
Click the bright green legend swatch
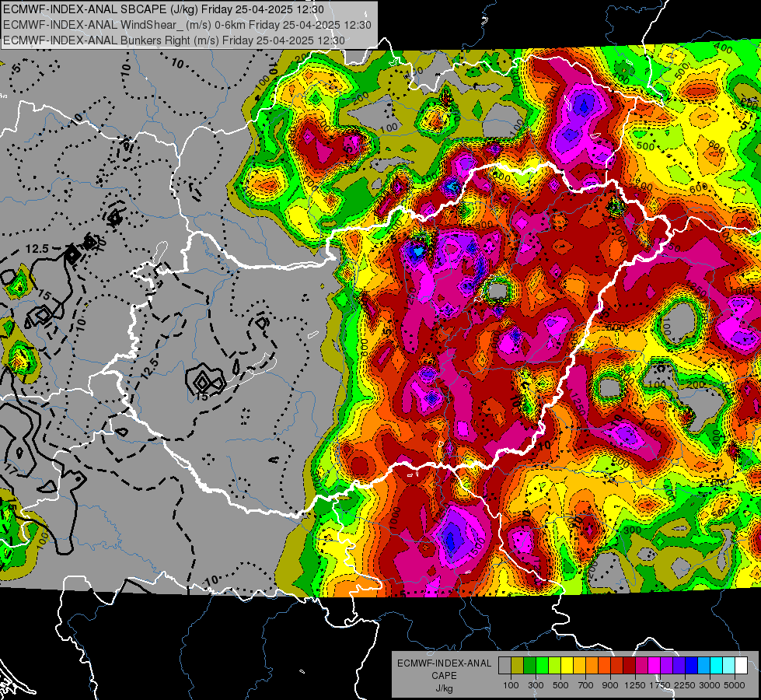pos(542,665)
